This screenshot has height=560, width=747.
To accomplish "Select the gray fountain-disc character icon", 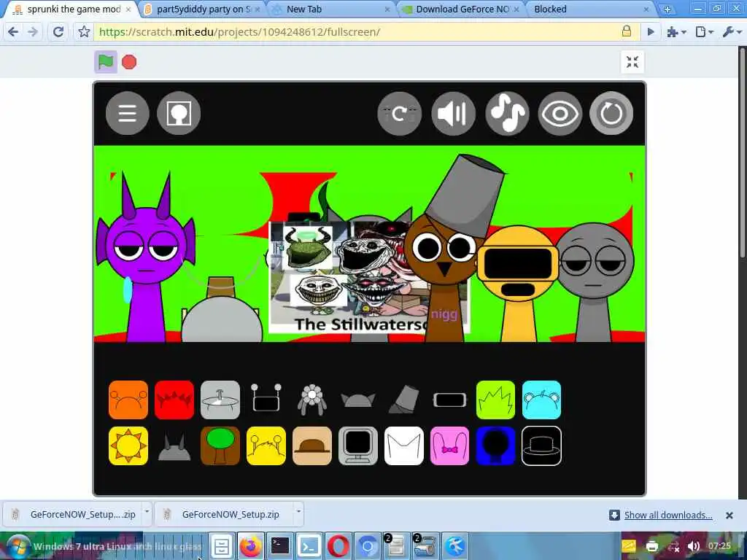I will click(x=220, y=400).
